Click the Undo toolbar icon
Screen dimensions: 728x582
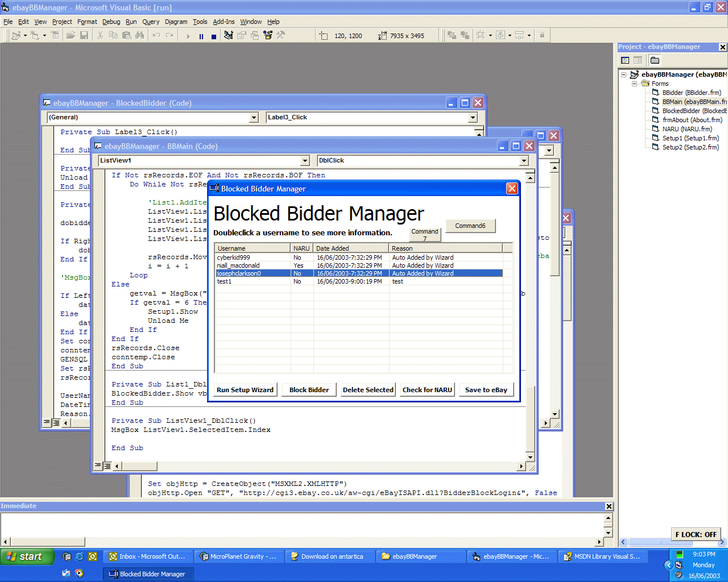(156, 35)
